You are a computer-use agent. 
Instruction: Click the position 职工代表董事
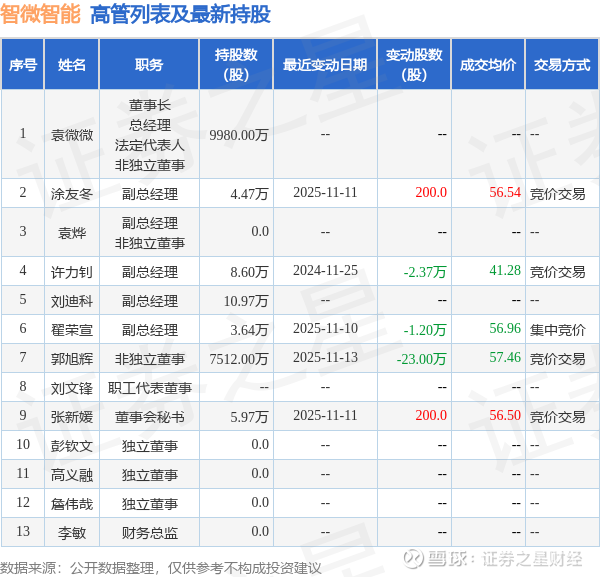tap(150, 388)
